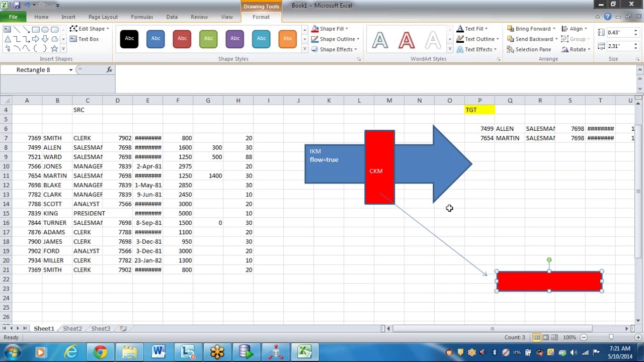The width and height of the screenshot is (644, 362).
Task: Open Microsoft Word from the taskbar
Action: [x=158, y=352]
